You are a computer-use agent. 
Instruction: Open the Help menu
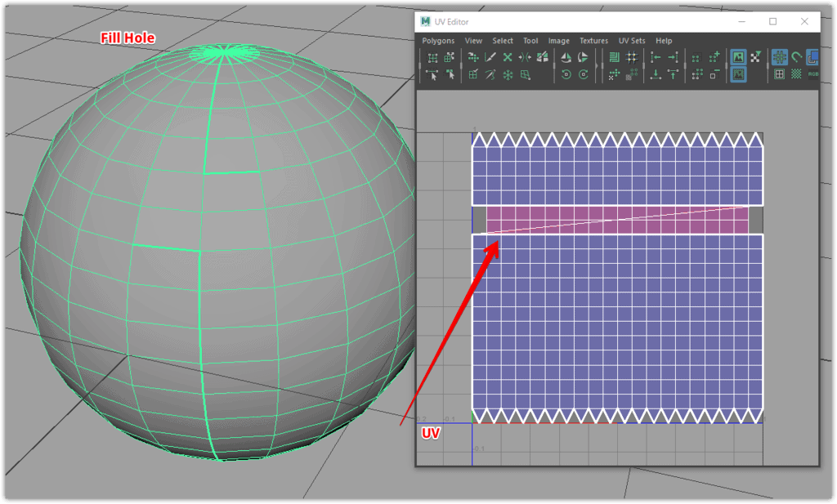(664, 41)
